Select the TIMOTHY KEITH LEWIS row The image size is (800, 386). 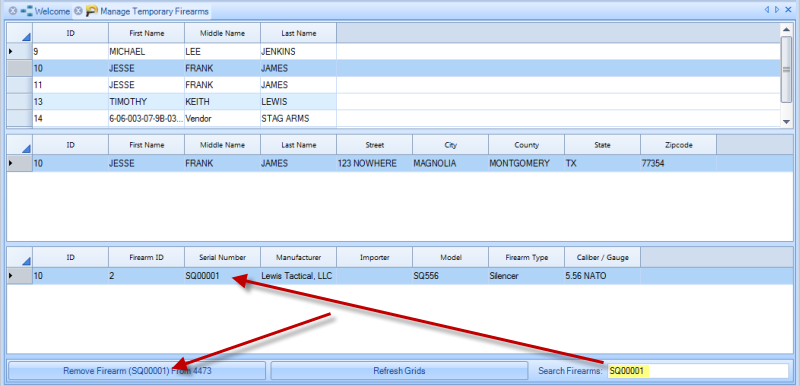coord(393,101)
